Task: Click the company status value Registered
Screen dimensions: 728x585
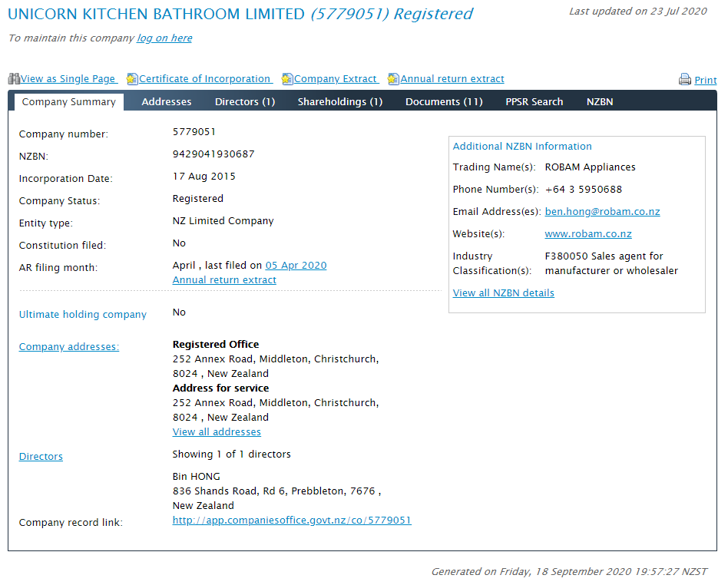Action: point(198,199)
